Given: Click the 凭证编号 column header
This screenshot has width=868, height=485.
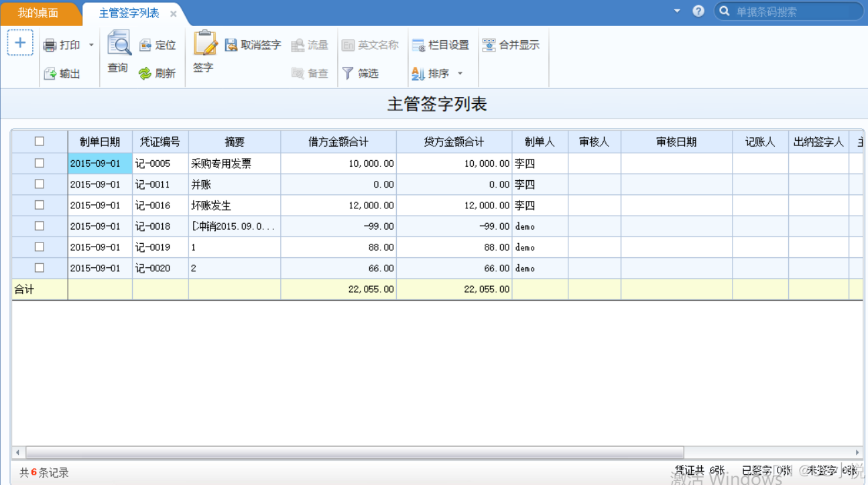Looking at the screenshot, I should [160, 141].
